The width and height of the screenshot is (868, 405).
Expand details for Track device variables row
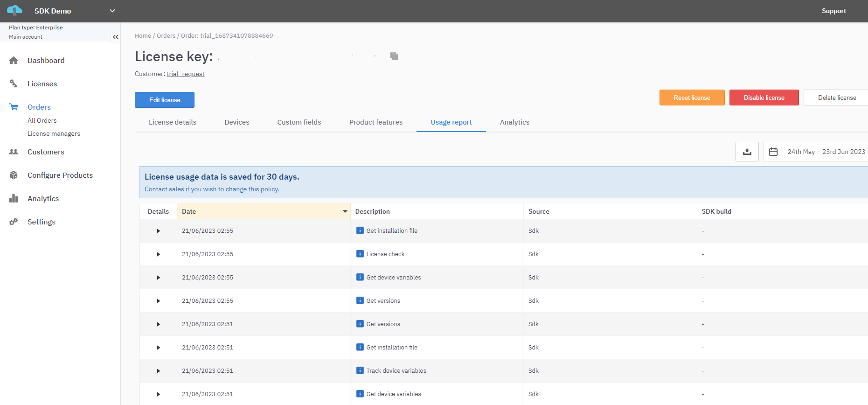pyautogui.click(x=158, y=371)
